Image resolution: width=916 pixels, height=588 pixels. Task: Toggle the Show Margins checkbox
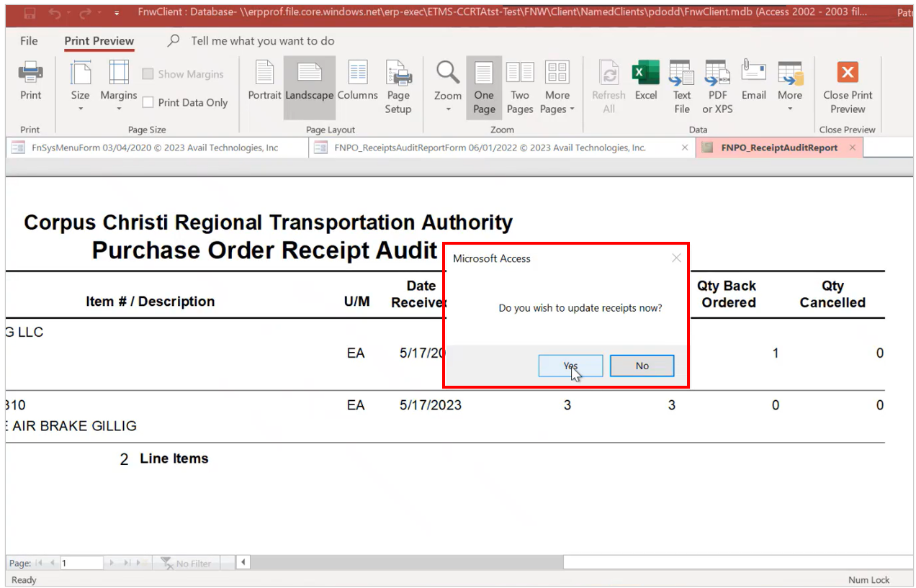click(148, 74)
